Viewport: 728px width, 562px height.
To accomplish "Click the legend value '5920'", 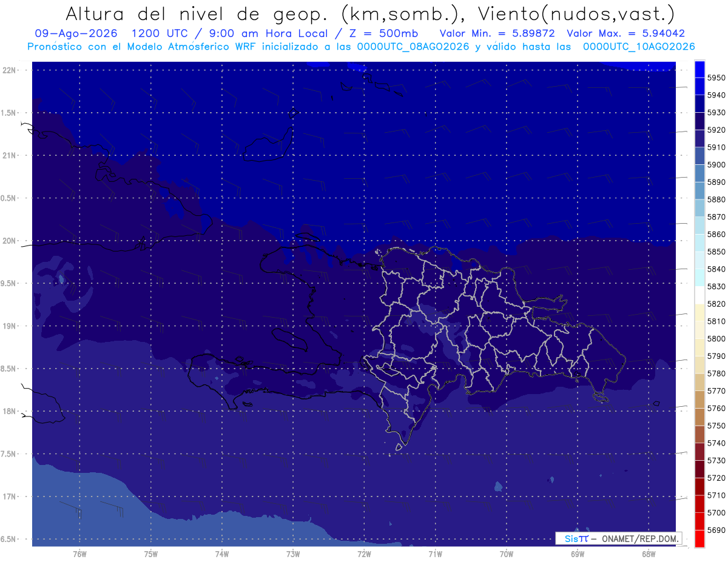I will point(716,130).
